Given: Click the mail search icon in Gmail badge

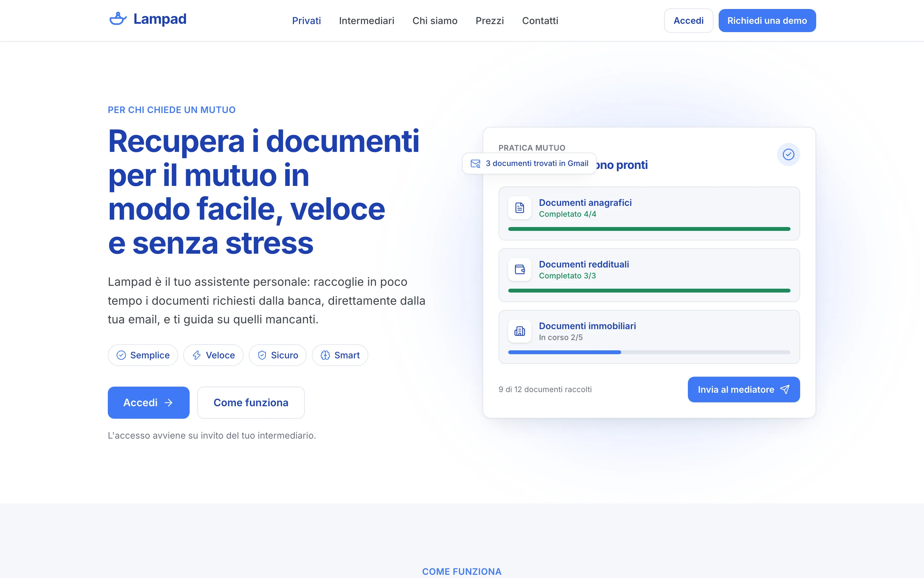Looking at the screenshot, I should [x=475, y=164].
